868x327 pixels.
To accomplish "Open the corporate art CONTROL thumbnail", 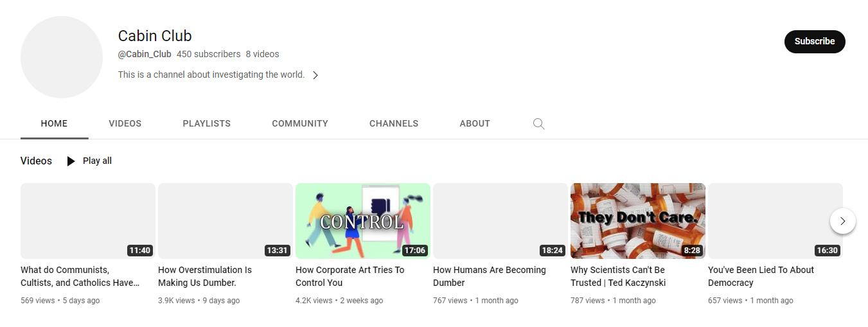I will 362,221.
